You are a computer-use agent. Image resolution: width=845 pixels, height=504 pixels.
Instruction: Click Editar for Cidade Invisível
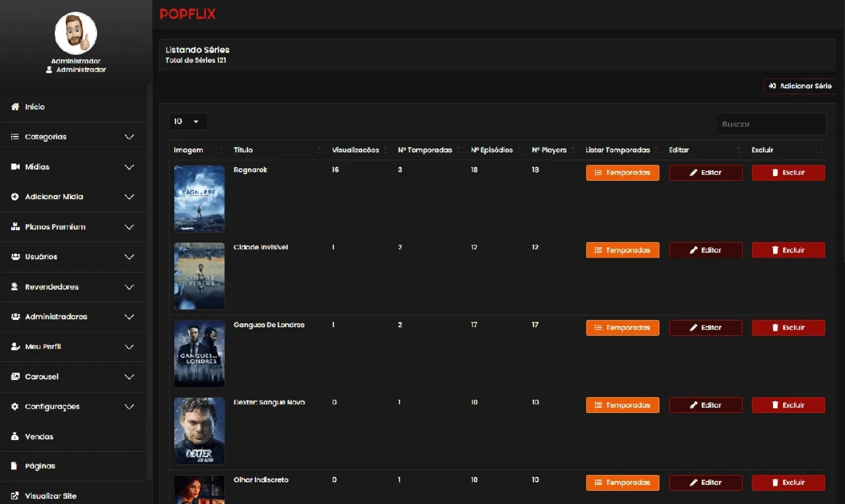coord(706,250)
